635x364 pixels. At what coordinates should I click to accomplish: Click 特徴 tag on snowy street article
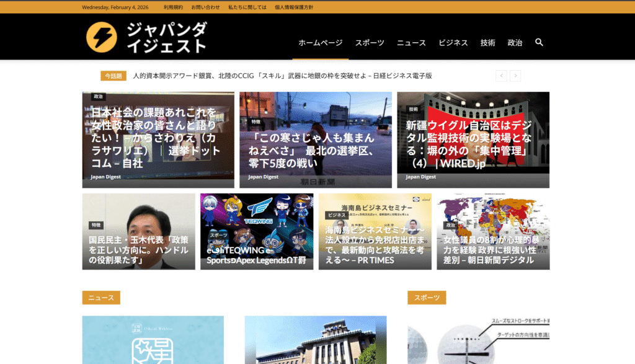[256, 122]
